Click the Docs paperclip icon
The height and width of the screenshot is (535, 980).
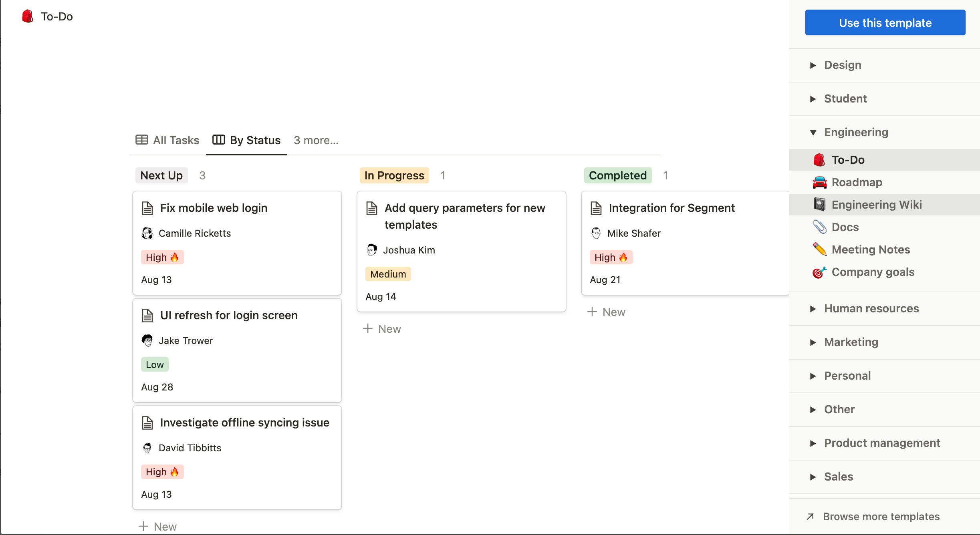tap(819, 227)
